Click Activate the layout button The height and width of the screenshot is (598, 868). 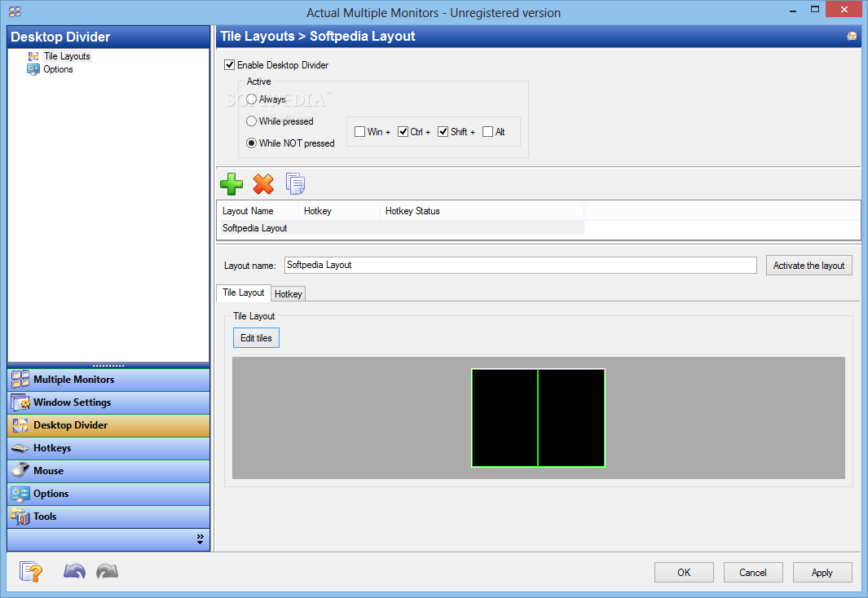pyautogui.click(x=809, y=266)
